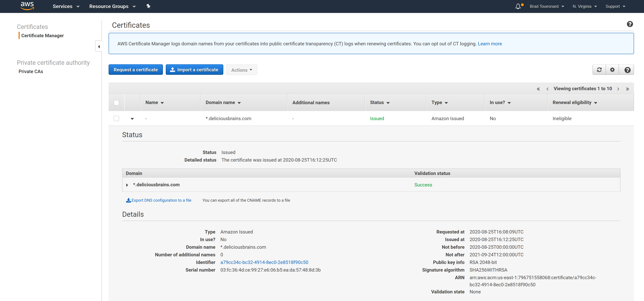
Task: Go to next page of certificates
Action: (x=618, y=89)
